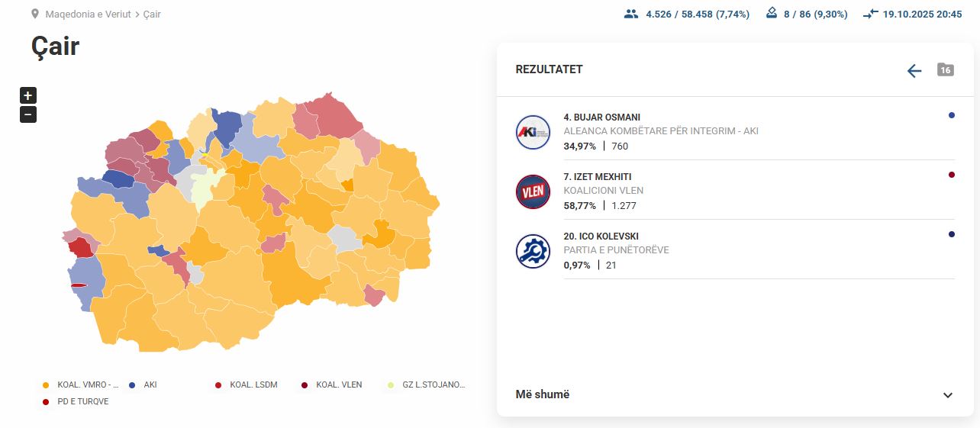
Task: Go back using the results arrow
Action: pos(914,71)
